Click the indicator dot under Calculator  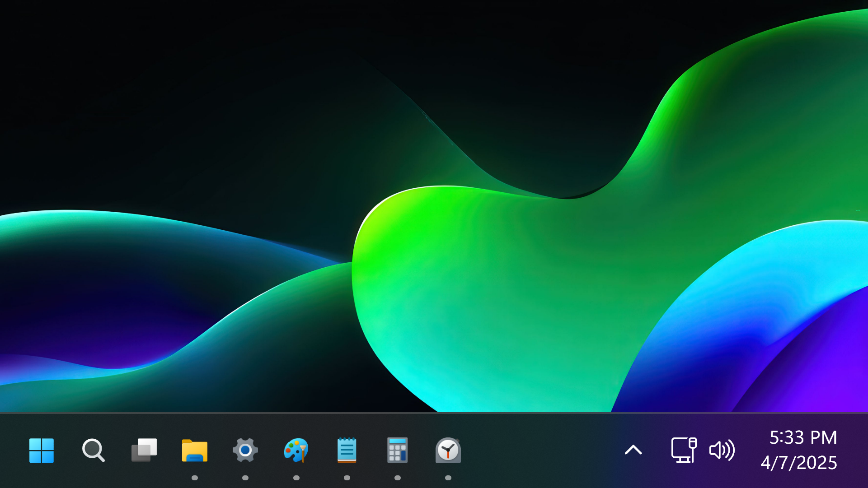(x=397, y=477)
